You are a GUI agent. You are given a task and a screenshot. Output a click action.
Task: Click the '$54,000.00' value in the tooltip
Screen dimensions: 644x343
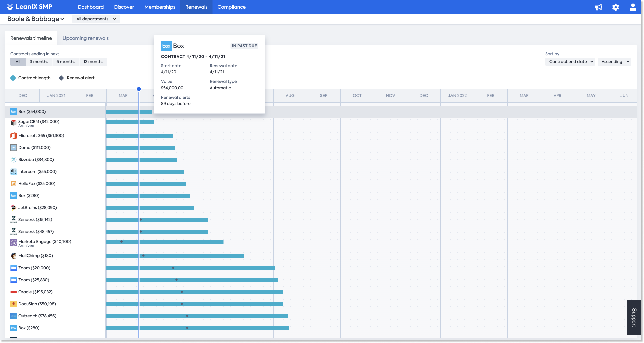click(x=172, y=88)
